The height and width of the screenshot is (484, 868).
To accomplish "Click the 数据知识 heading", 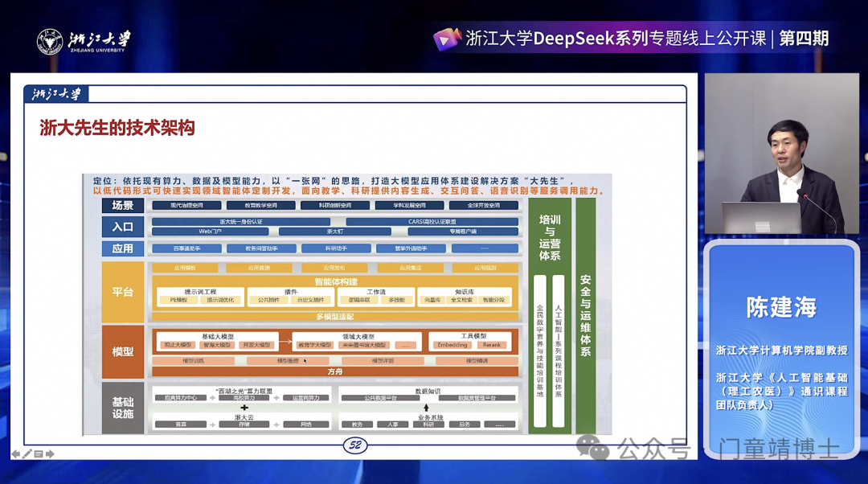I will (x=428, y=391).
